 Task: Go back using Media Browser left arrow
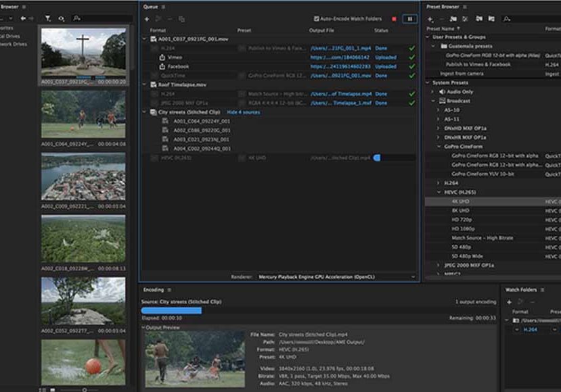22,19
